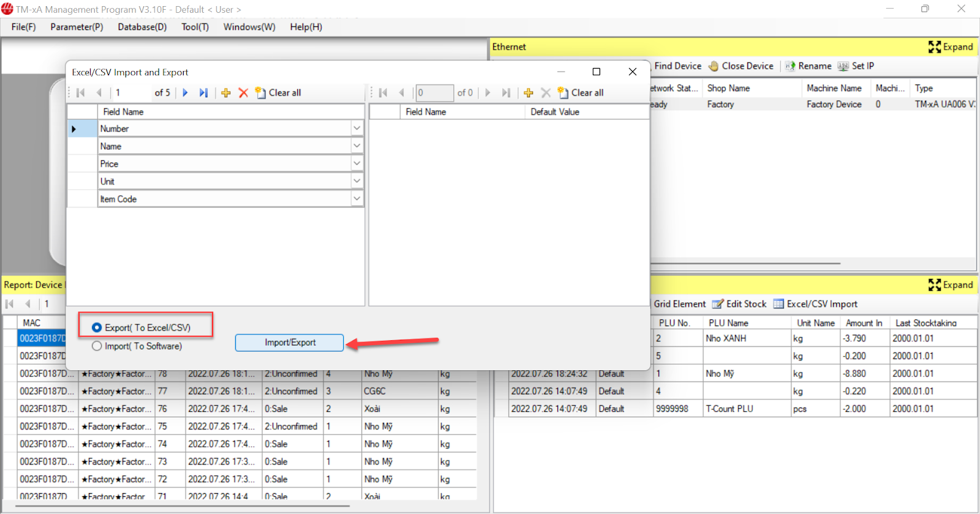Click the record position field in right navigator

(x=434, y=93)
